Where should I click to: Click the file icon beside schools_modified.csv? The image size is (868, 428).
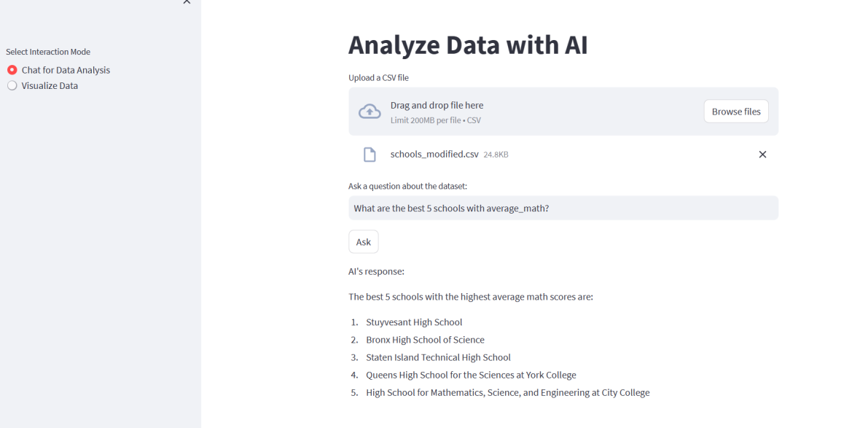tap(370, 155)
